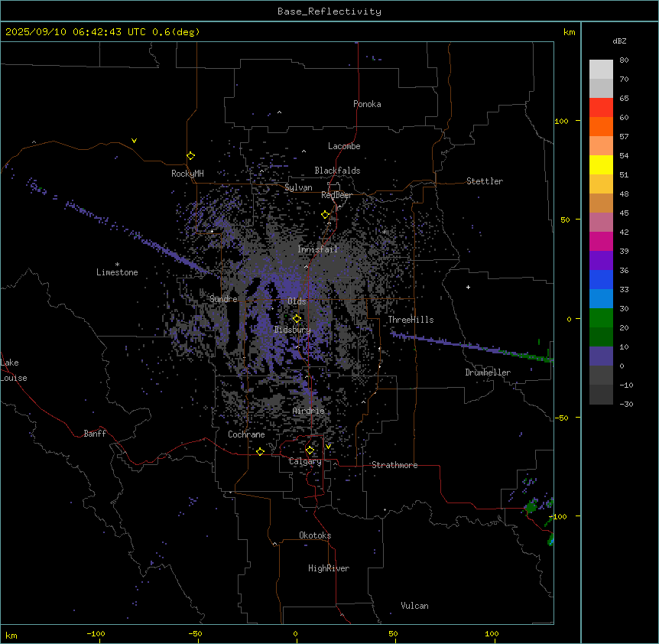This screenshot has width=659, height=644.
Task: Click the Strathmore city label
Action: (394, 465)
